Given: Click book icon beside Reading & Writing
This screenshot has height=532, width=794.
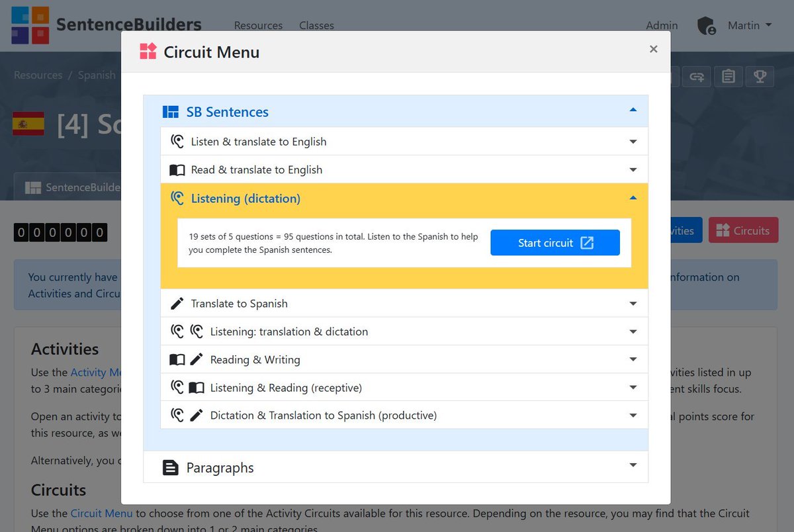Looking at the screenshot, I should click(177, 360).
